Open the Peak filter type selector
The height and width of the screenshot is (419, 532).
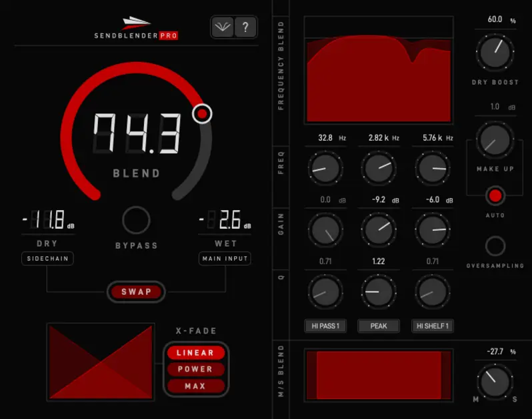pos(379,326)
